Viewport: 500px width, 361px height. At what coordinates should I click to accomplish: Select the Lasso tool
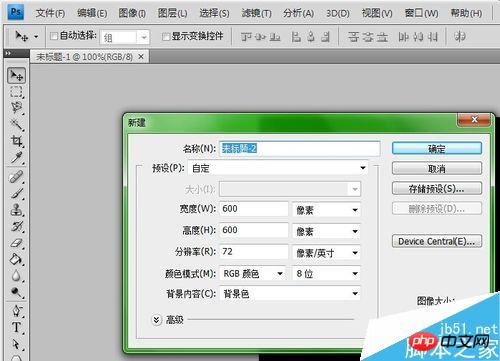[x=16, y=108]
